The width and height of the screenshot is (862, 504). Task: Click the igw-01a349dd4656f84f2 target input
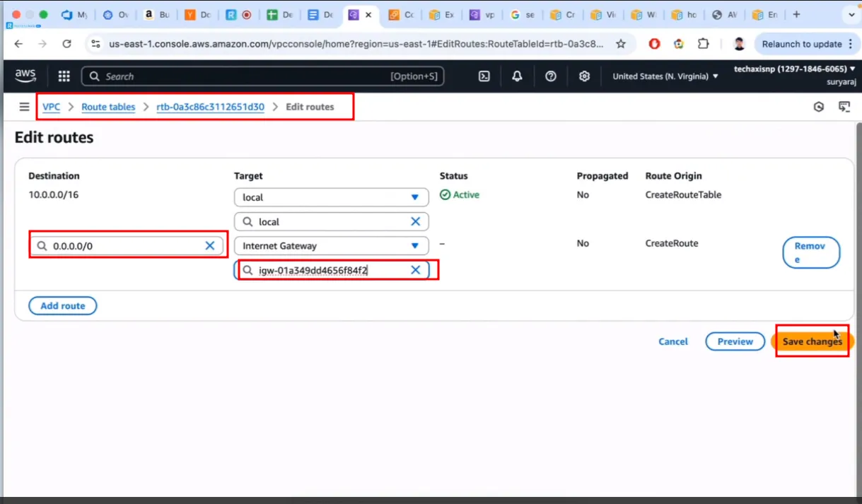click(332, 270)
